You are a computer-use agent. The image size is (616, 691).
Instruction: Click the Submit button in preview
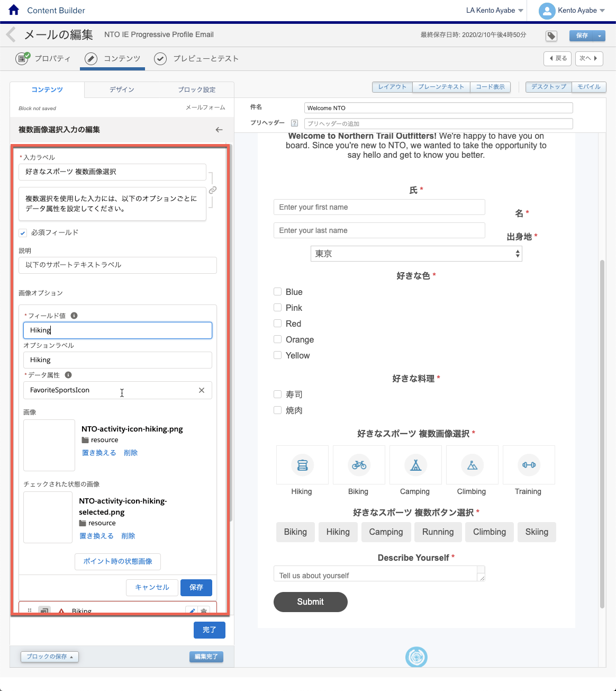311,602
